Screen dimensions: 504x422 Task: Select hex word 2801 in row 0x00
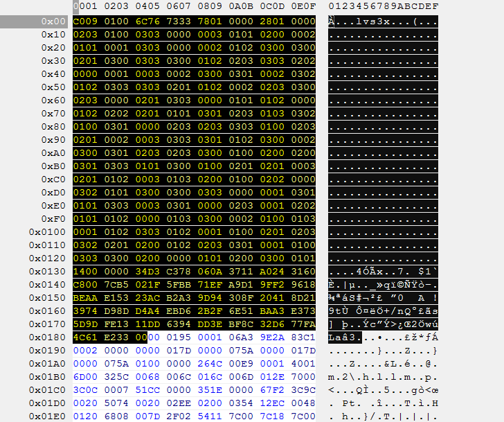point(272,21)
